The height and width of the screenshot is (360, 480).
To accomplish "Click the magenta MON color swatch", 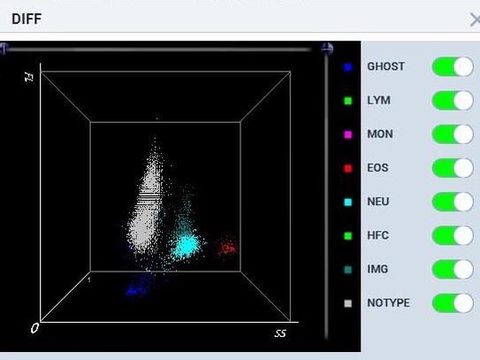I will pos(348,135).
